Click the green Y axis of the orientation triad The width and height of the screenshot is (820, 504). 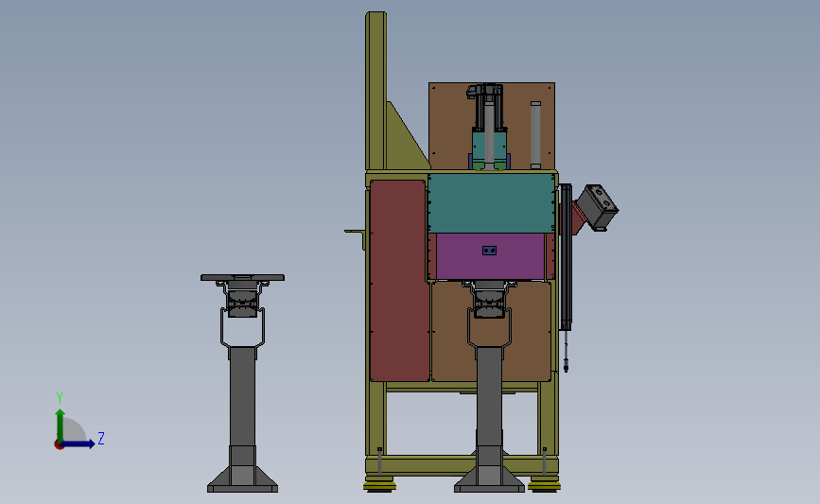[61, 426]
